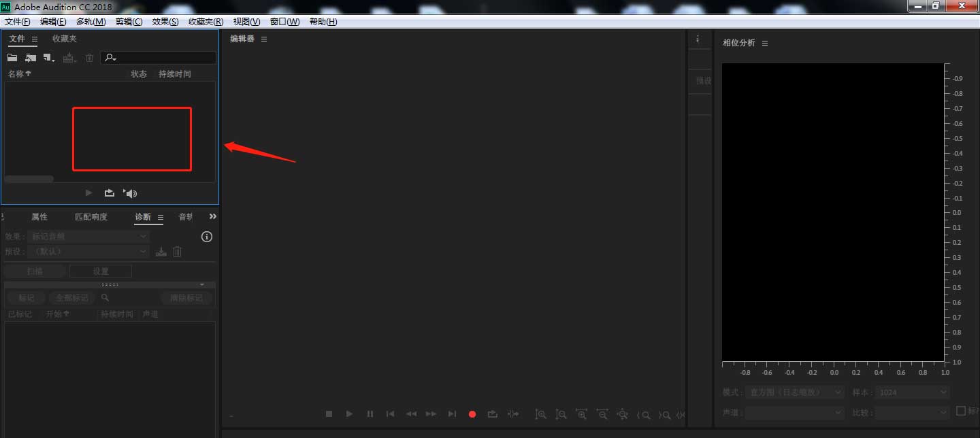Viewport: 980px width, 438px height.
Task: Toggle loop playback in Files panel
Action: (x=110, y=193)
